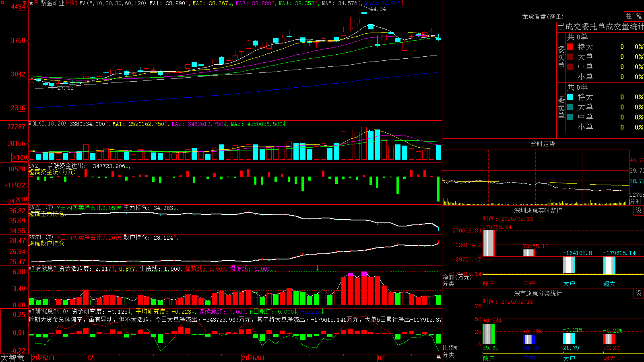Click the 散户 bar showing 270068.84
The image size is (644, 362).
pyautogui.click(x=489, y=243)
